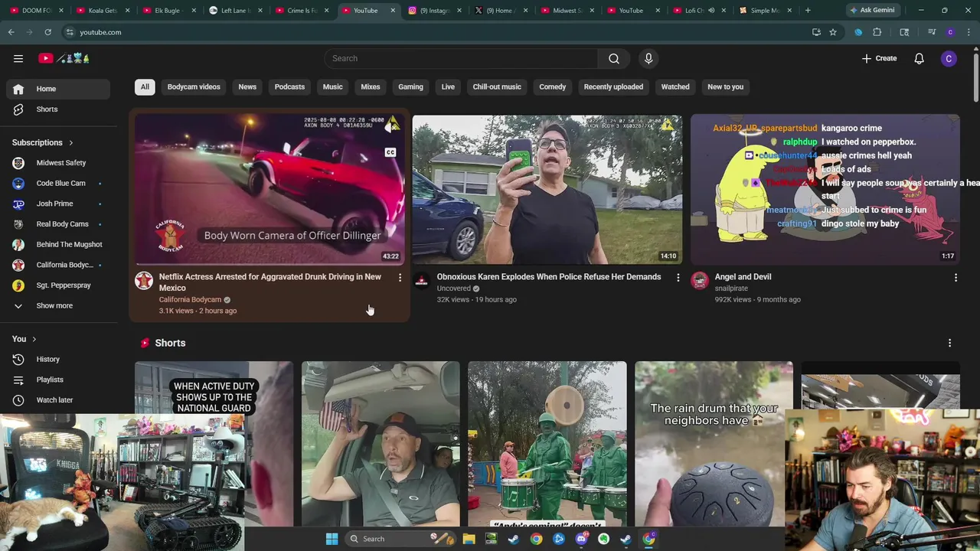Image resolution: width=980 pixels, height=551 pixels.
Task: Open the Officer Dillinger bodycam thumbnail
Action: coord(269,189)
